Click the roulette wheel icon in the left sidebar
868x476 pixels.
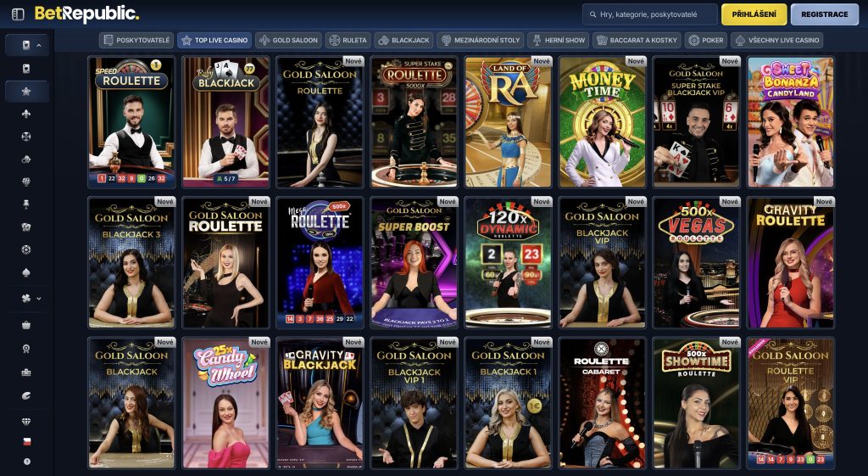(26, 136)
